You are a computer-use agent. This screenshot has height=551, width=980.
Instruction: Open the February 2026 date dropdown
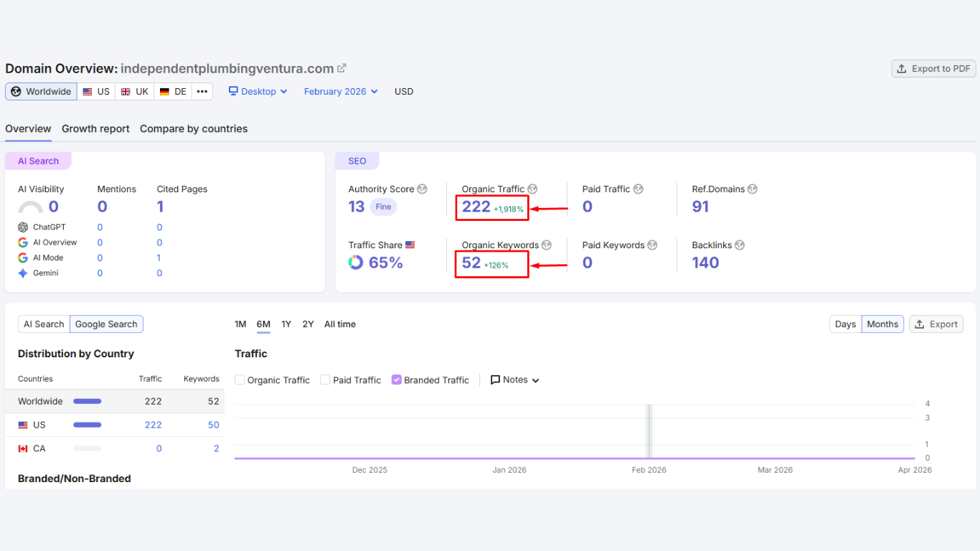coord(341,92)
